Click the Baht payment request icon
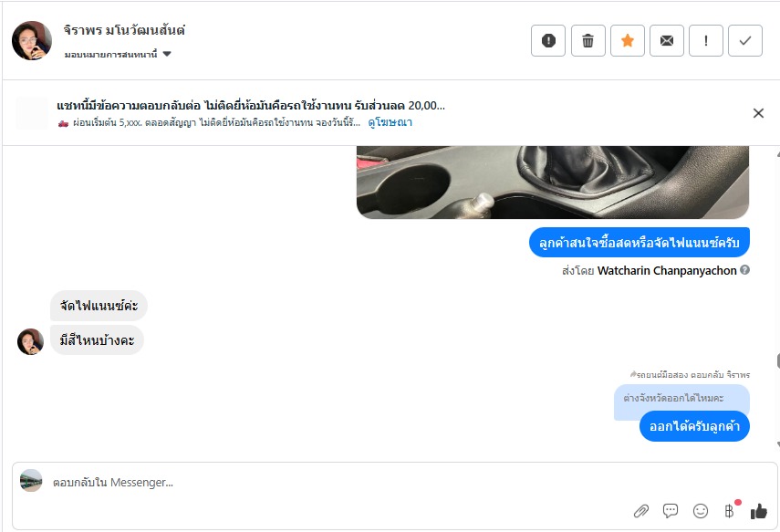The height and width of the screenshot is (532, 780). pos(729,511)
